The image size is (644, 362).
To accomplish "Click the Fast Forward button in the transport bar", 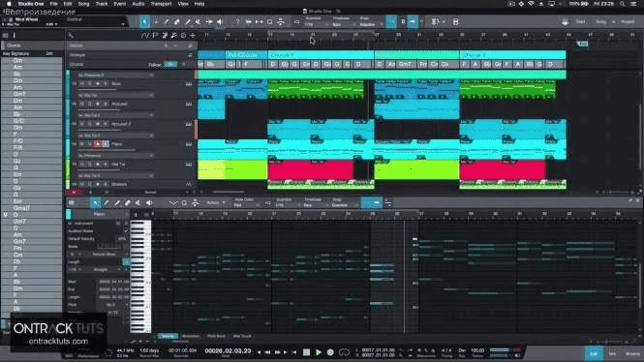I will [x=278, y=352].
